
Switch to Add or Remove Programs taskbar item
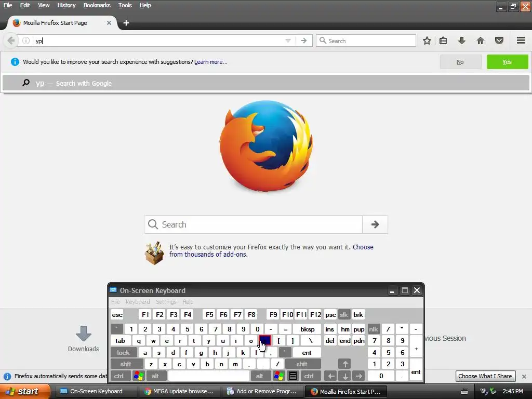262,392
